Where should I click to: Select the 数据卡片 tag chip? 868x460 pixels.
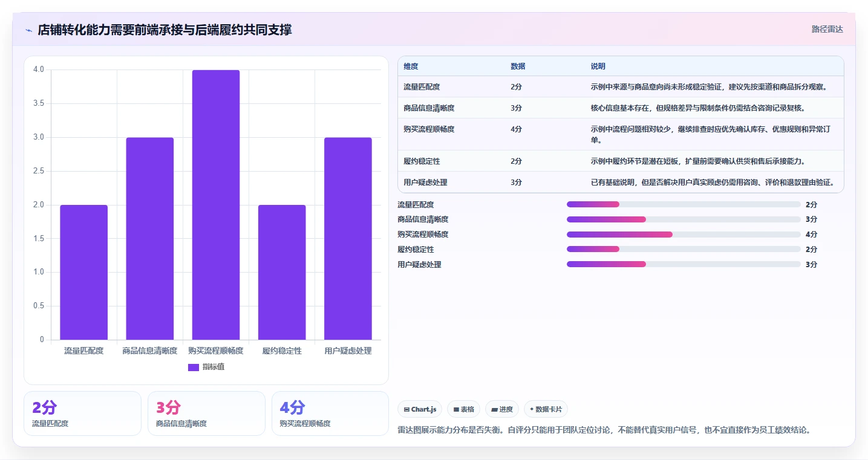tap(546, 409)
